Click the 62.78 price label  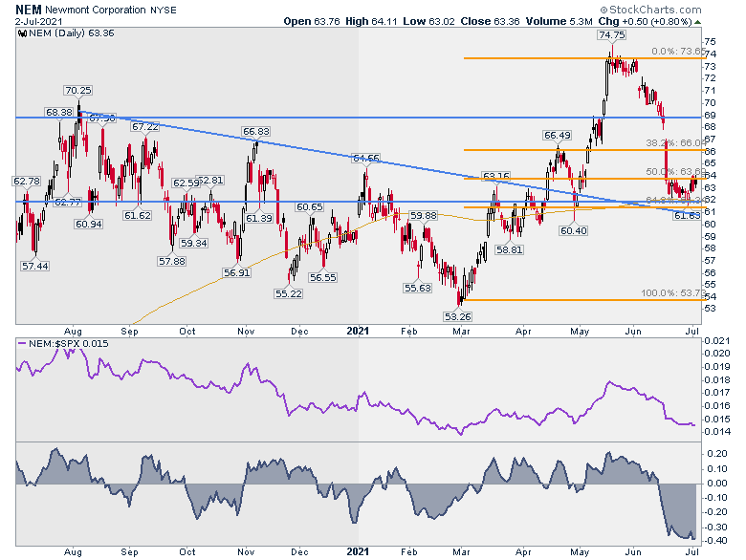(27, 182)
